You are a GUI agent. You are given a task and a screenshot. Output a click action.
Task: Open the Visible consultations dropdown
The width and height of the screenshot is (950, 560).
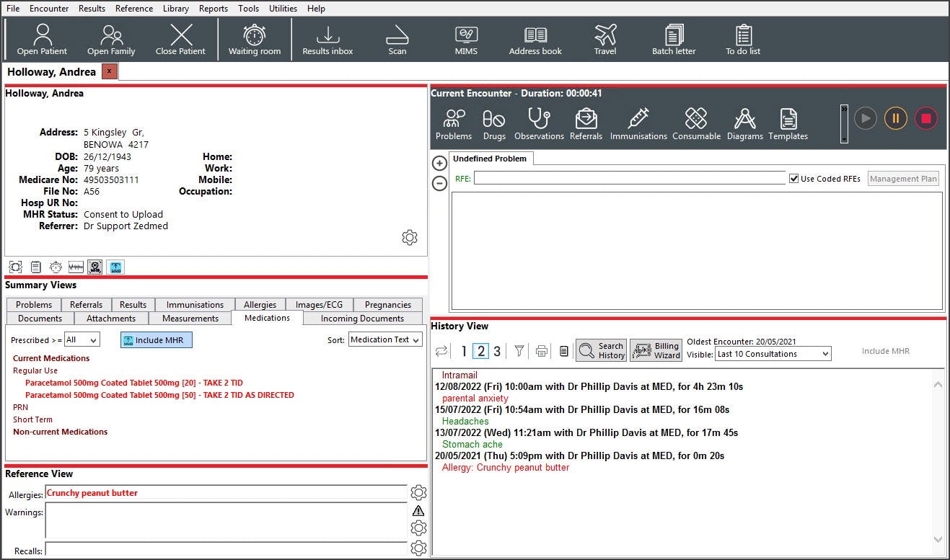click(x=773, y=353)
